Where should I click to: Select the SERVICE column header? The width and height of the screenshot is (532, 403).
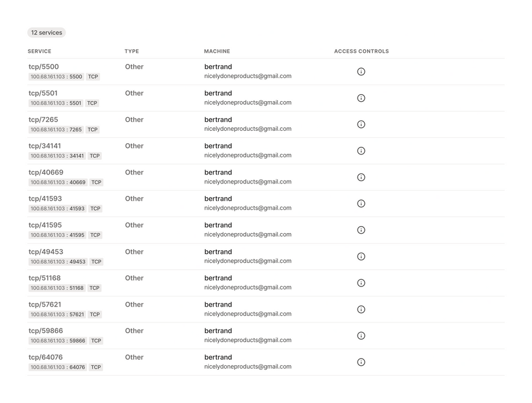tap(39, 51)
